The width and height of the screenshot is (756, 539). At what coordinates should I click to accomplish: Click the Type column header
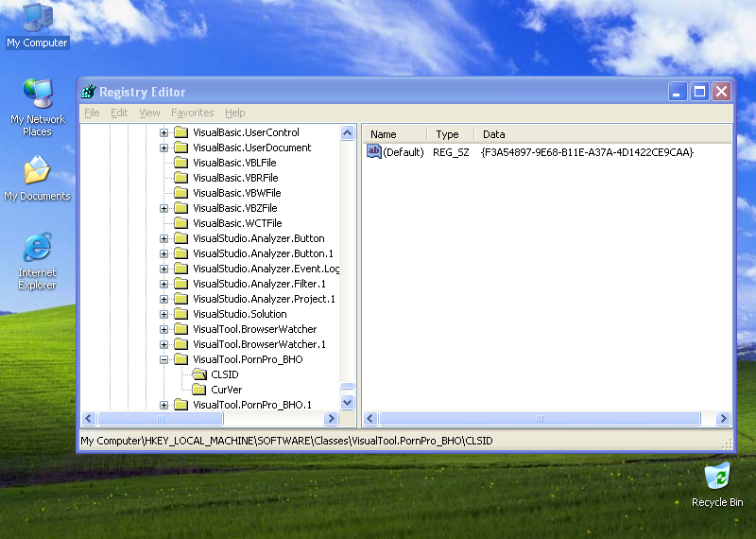(451, 134)
